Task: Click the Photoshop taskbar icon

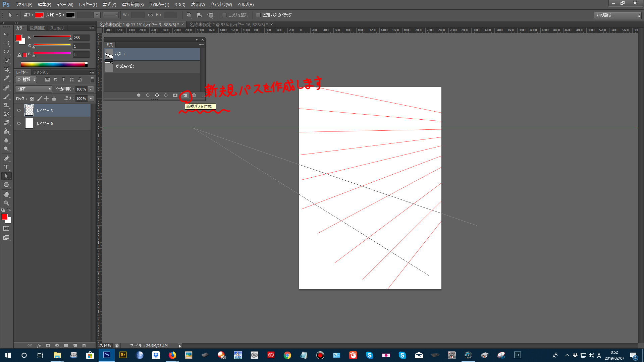Action: [x=106, y=355]
